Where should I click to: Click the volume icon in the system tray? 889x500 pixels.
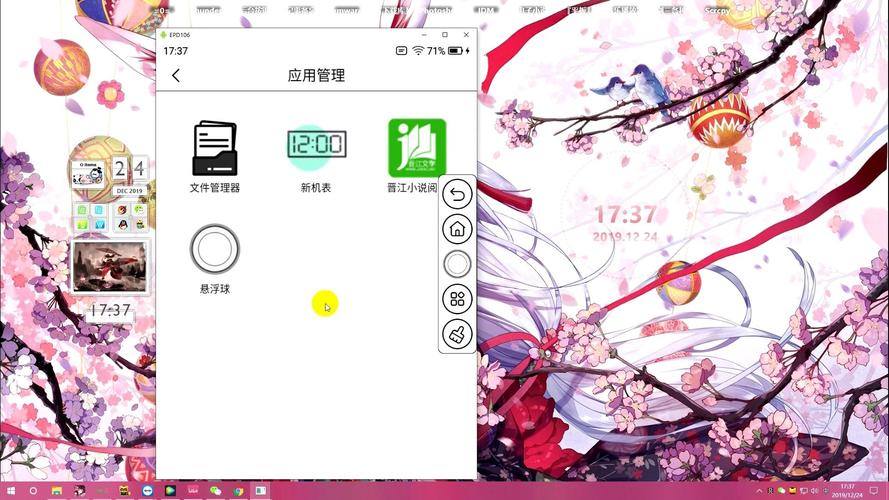815,491
